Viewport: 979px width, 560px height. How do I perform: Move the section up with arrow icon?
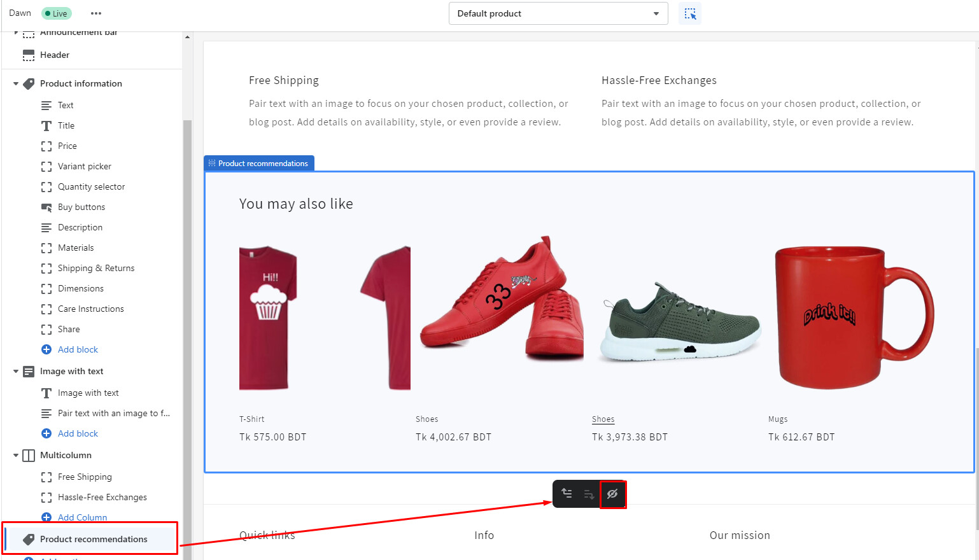(567, 494)
